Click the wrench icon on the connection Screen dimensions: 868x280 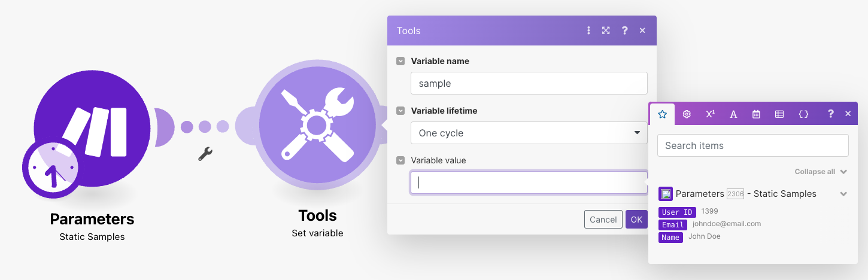(x=205, y=154)
